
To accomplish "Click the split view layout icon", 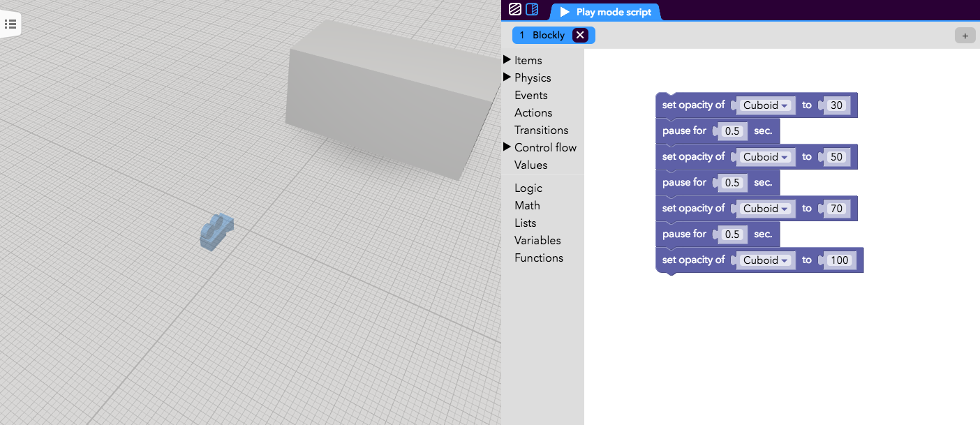I will [532, 10].
